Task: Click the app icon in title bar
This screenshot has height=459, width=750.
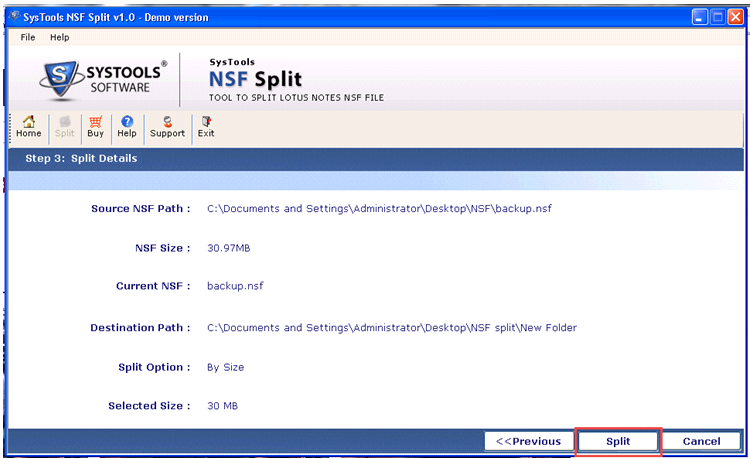Action: click(15, 17)
